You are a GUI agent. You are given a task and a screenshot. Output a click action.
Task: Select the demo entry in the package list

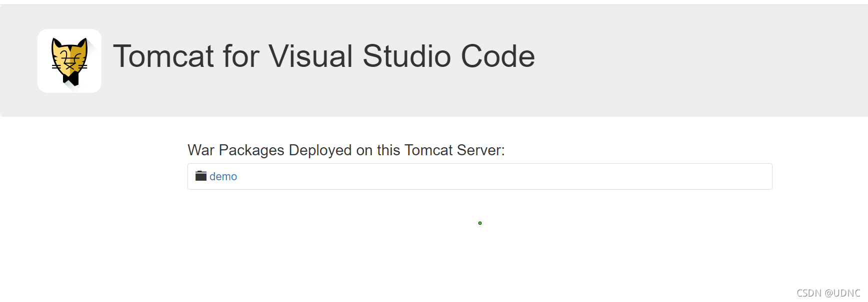[x=223, y=176]
